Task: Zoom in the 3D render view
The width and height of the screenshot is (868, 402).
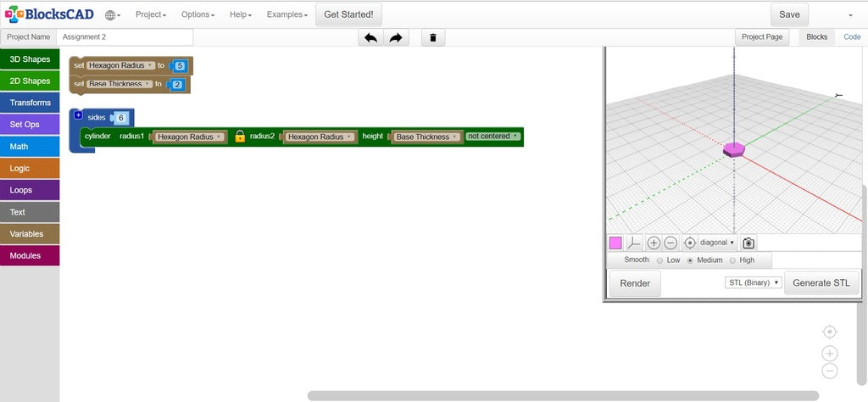Action: coord(654,243)
